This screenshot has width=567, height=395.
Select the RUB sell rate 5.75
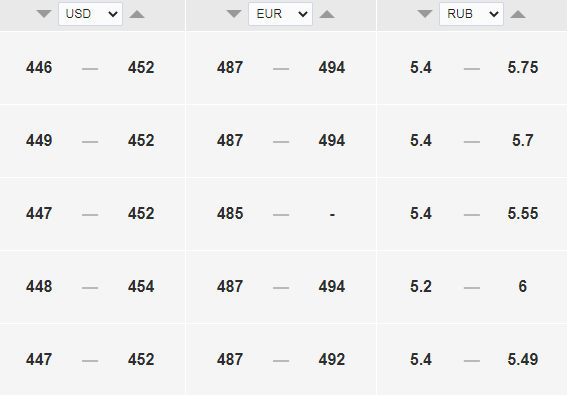coord(523,68)
